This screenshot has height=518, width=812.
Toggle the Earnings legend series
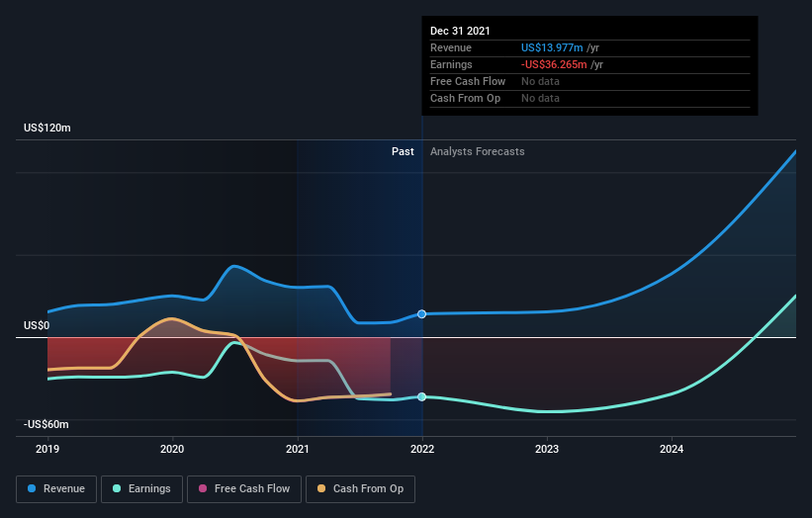click(x=141, y=489)
